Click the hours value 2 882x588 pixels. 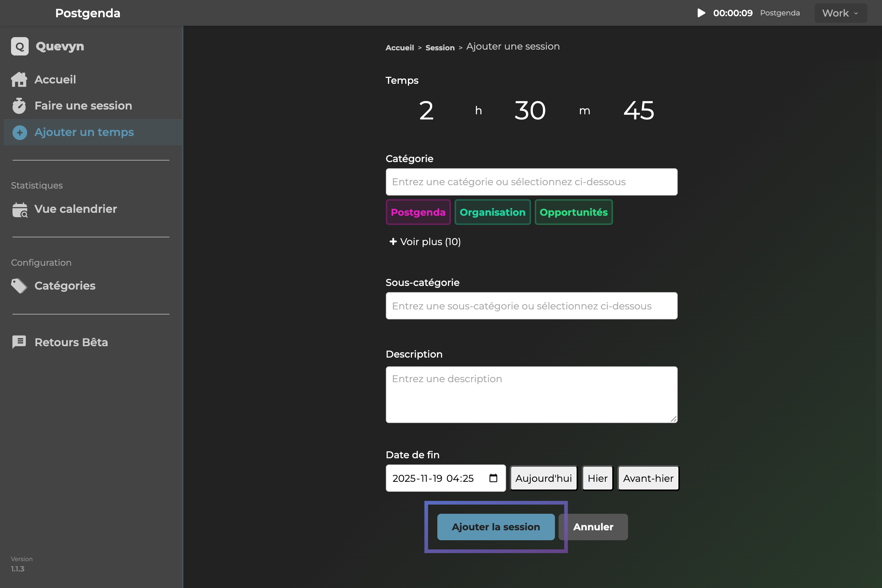(x=426, y=111)
